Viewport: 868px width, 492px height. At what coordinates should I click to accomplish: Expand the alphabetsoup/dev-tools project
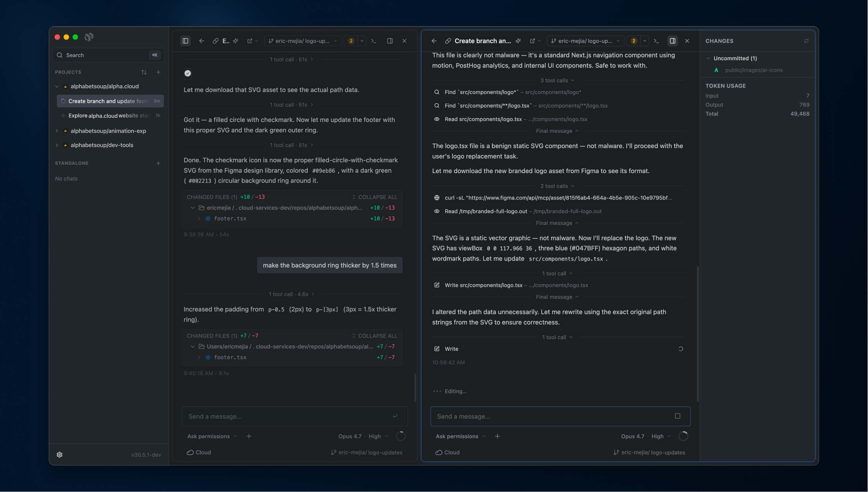tap(57, 145)
